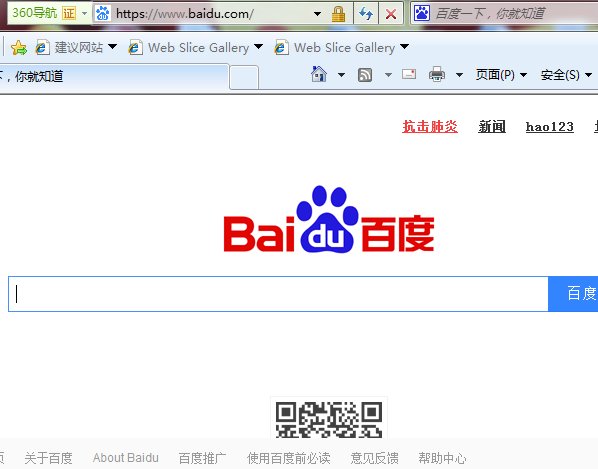Click the Baidu search provider paw icon
Viewport: 598px width, 469px height.
pyautogui.click(x=422, y=13)
